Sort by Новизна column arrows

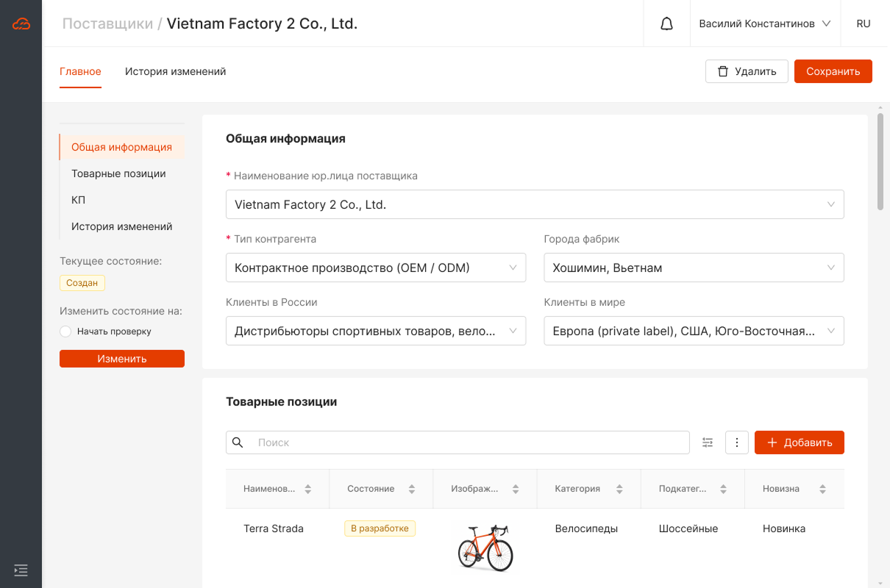[x=822, y=489]
